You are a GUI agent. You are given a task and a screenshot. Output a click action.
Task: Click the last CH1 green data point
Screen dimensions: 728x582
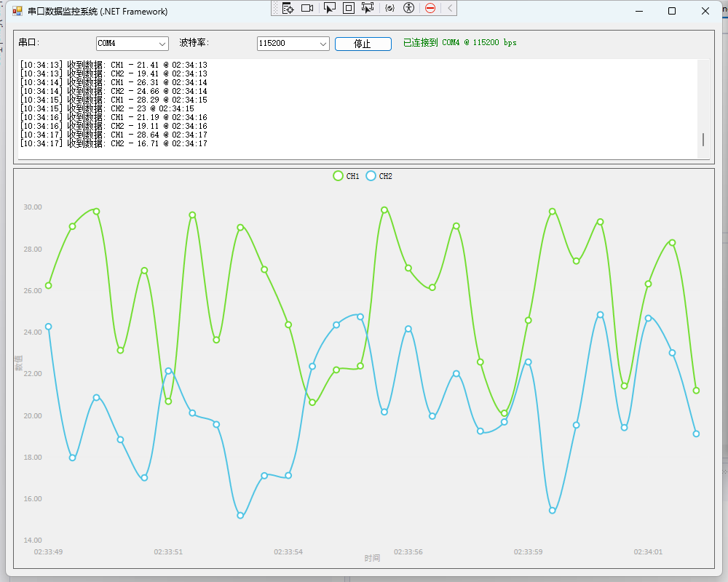point(696,391)
